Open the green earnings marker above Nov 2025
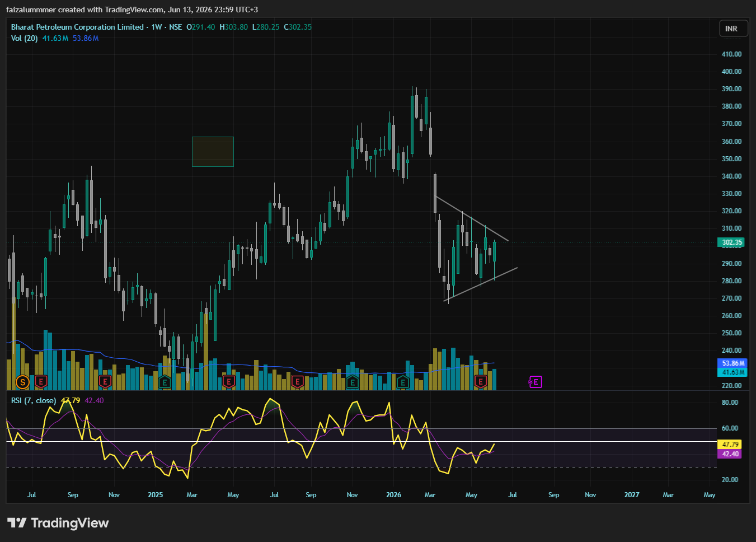This screenshot has width=756, height=542. tap(353, 382)
